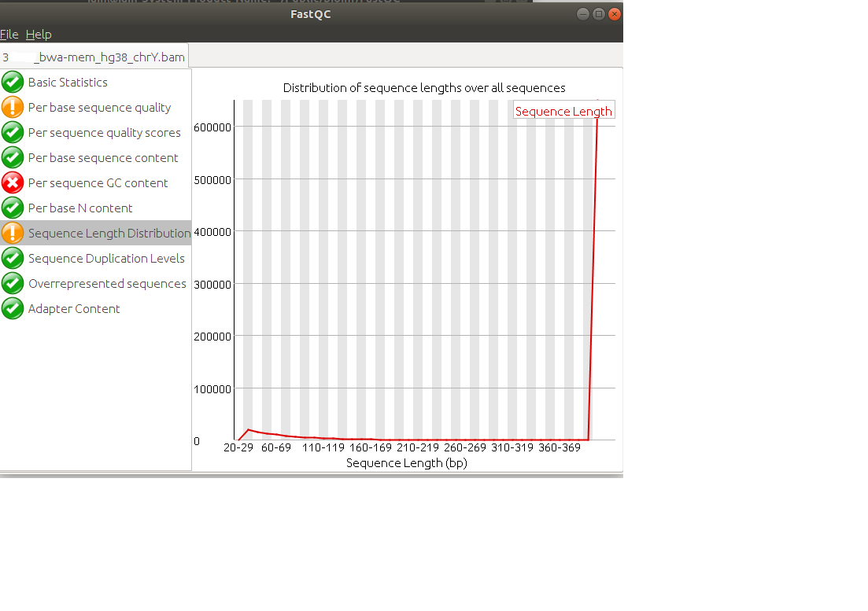Image resolution: width=868 pixels, height=611 pixels.
Task: Click the green check icon beside Per base N content
Action: pos(12,208)
